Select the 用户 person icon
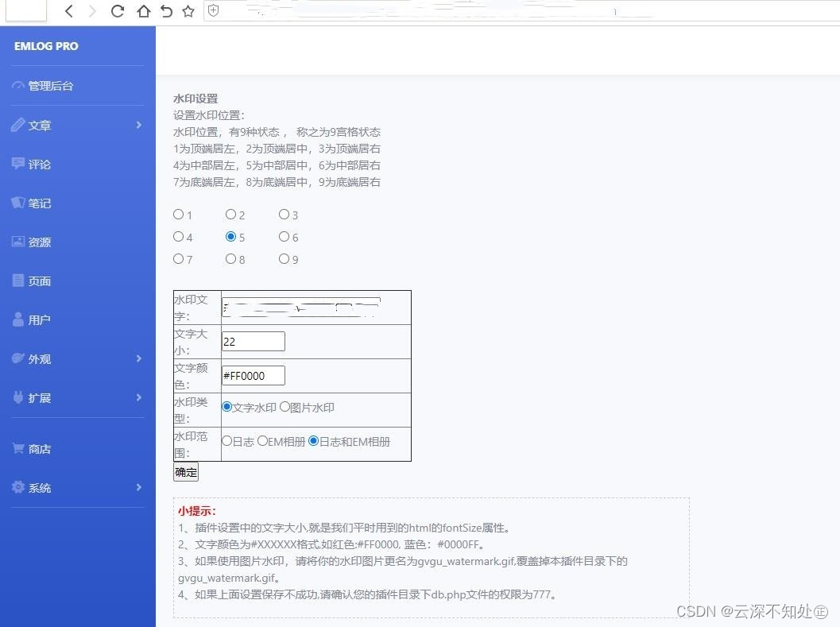 (x=19, y=319)
